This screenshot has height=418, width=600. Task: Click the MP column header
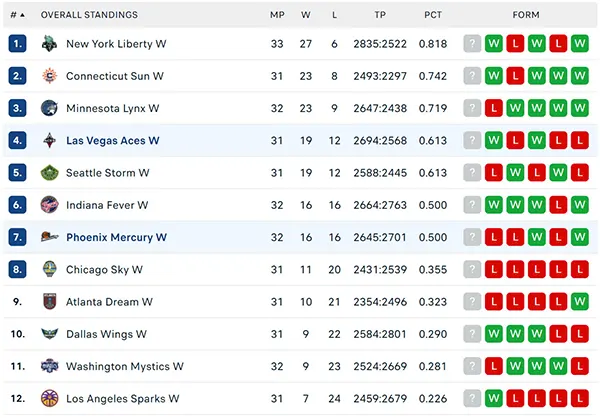click(277, 15)
